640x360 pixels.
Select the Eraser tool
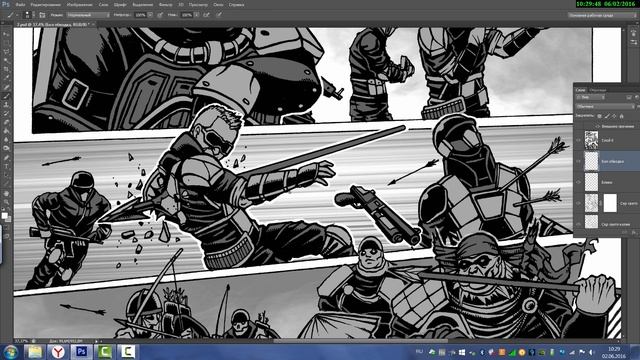click(7, 122)
